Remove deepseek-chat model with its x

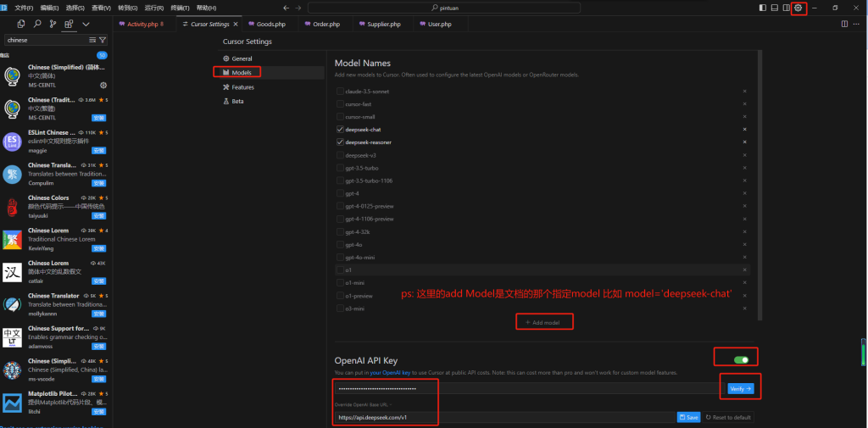point(744,129)
